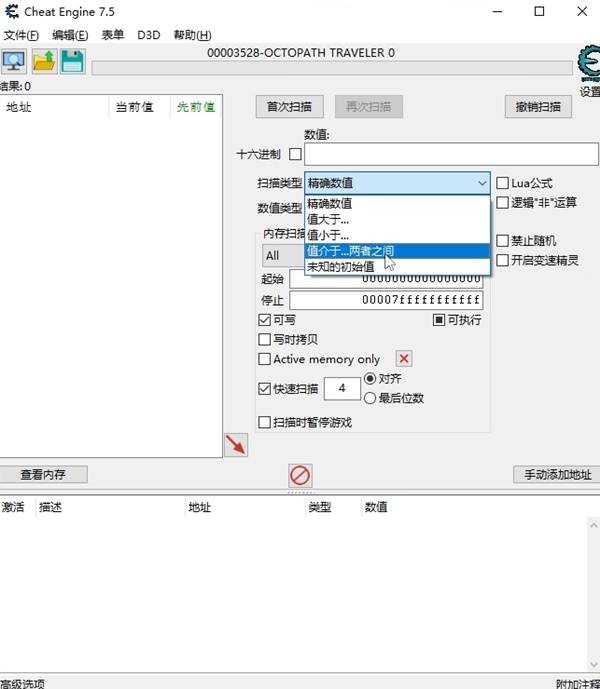Click the red arrow add-to-list icon
The image size is (600, 689).
pyautogui.click(x=236, y=445)
